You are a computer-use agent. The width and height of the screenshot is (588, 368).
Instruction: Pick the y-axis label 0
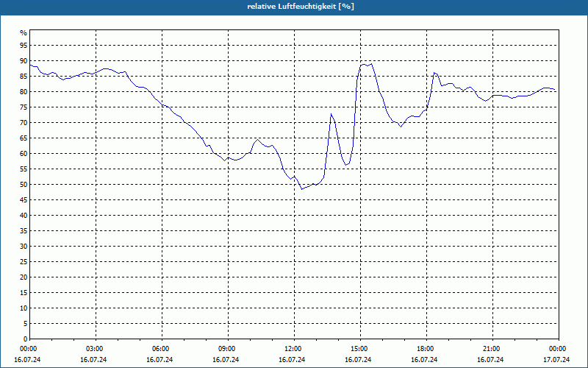(25, 339)
